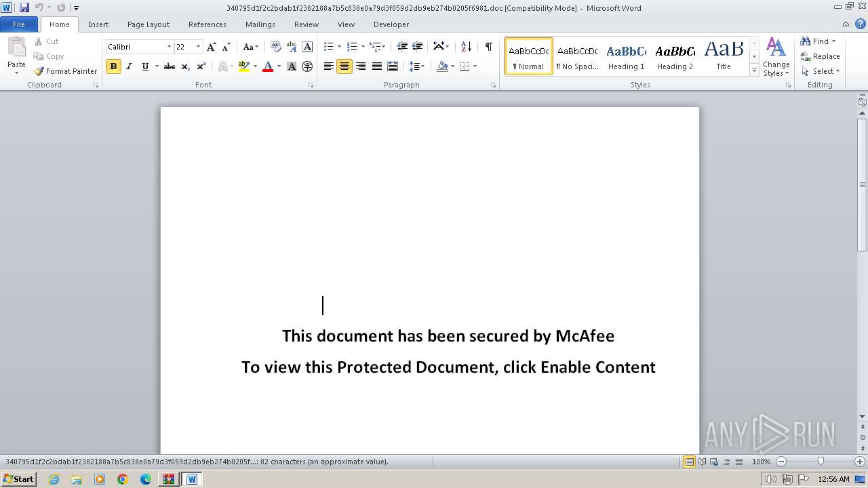Click the Zoom In plus button
The height and width of the screenshot is (488, 868).
859,462
